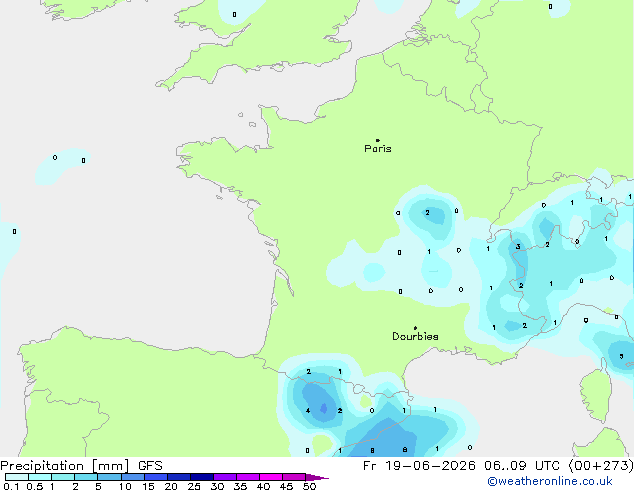
Task: Select the 15–20 mm legend swatch
Action: (156, 477)
